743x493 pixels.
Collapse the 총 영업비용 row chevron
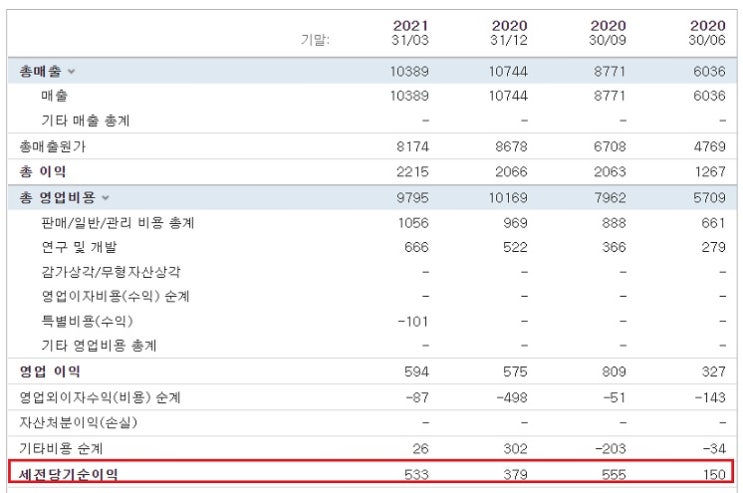click(105, 198)
